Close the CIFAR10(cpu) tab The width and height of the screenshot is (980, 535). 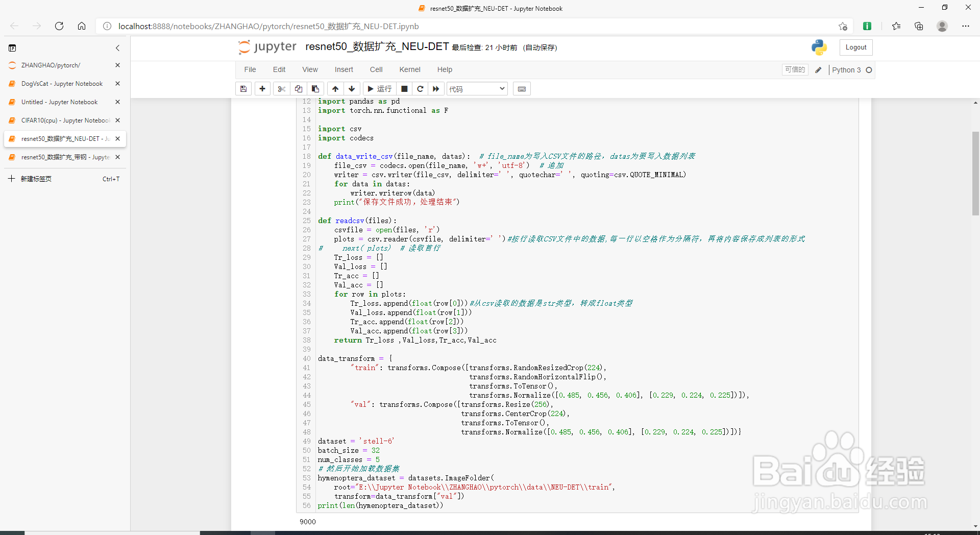(x=117, y=120)
